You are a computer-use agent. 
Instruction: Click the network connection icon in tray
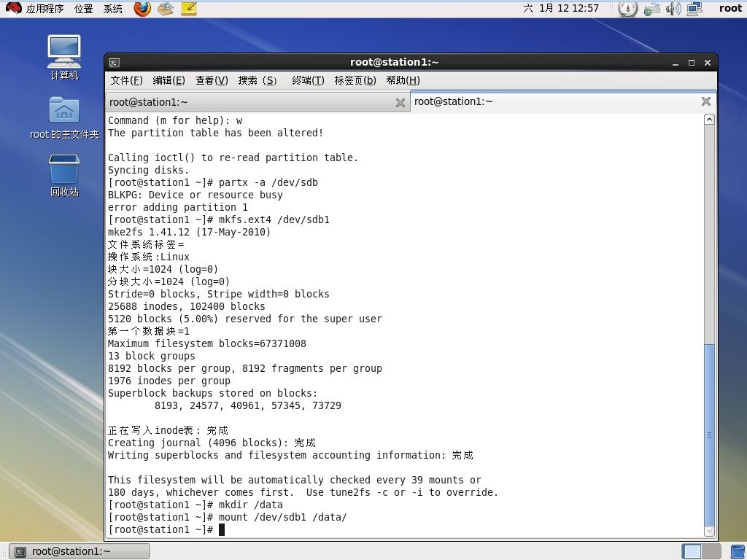tap(694, 9)
